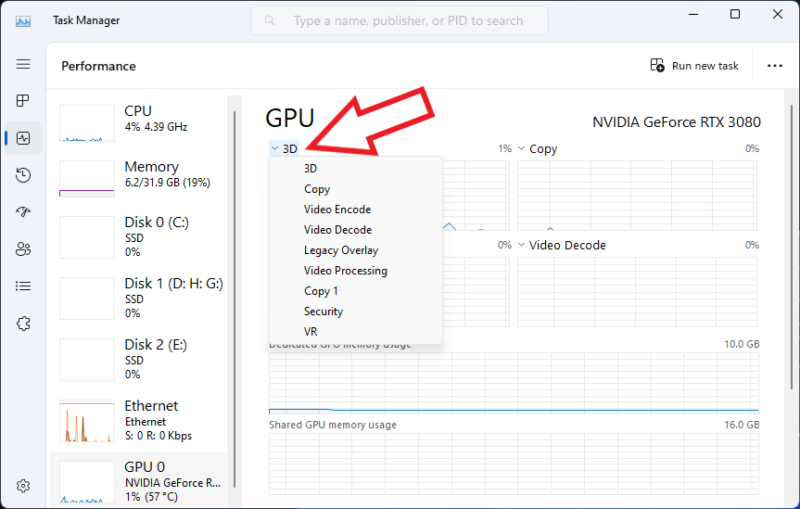Open the 3D engine graph dropdown
This screenshot has width=800, height=509.
[x=284, y=148]
